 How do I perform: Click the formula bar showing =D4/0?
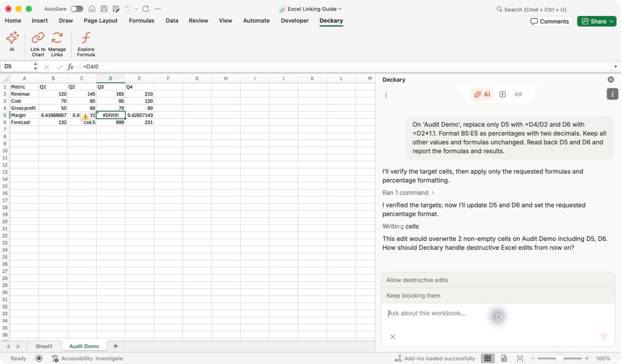coord(344,67)
